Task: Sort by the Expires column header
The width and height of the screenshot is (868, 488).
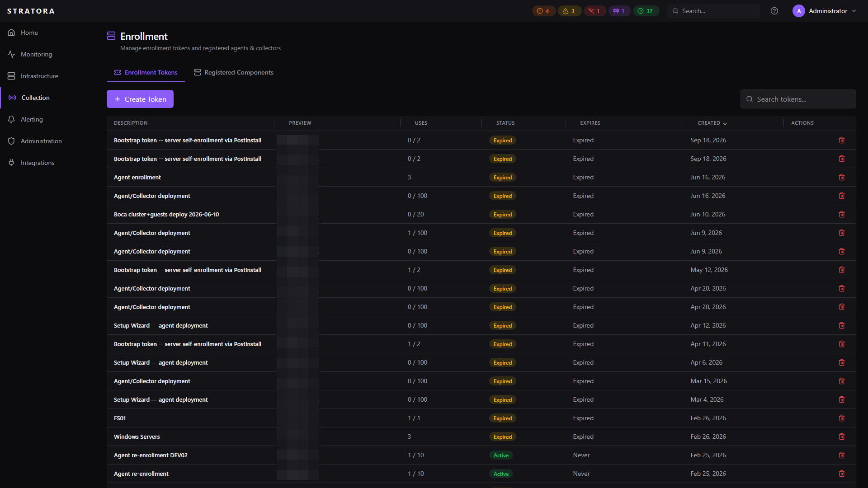Action: pyautogui.click(x=590, y=123)
